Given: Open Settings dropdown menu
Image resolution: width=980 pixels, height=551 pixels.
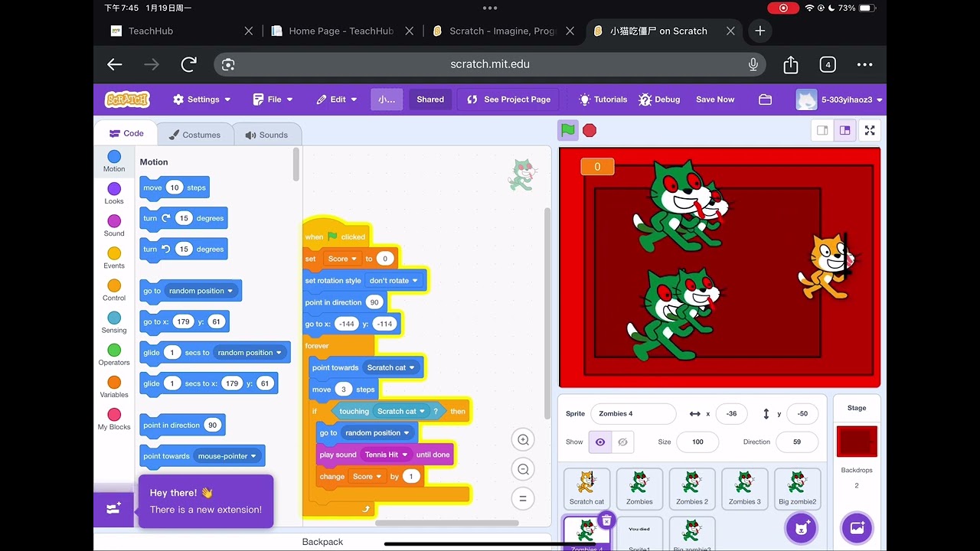Looking at the screenshot, I should pos(201,99).
